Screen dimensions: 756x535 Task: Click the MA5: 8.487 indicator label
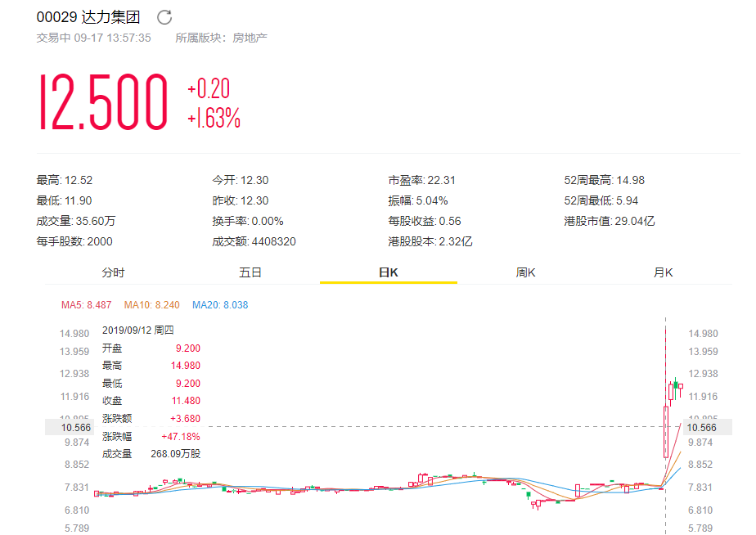(x=86, y=305)
